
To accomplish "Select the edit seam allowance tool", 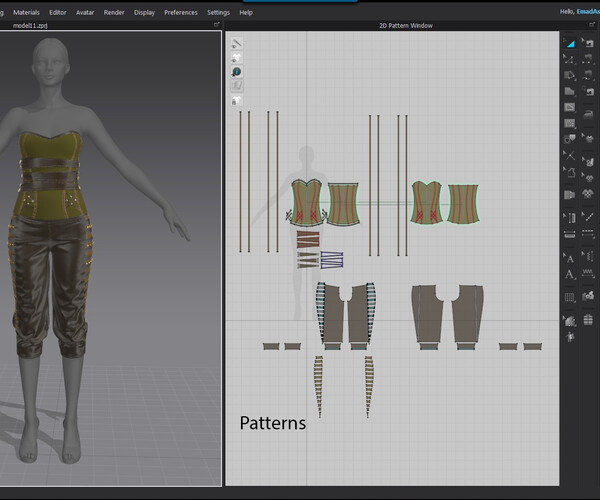I will click(569, 218).
